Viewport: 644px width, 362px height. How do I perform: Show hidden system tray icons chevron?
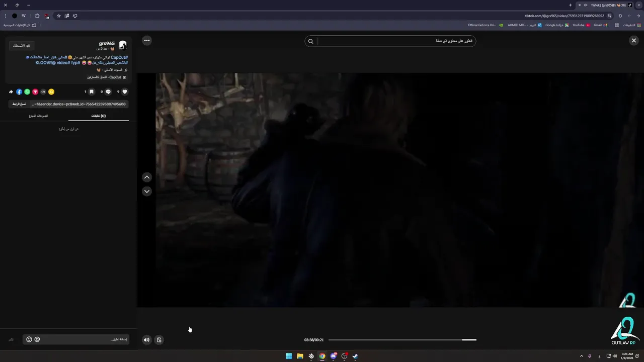click(x=582, y=356)
